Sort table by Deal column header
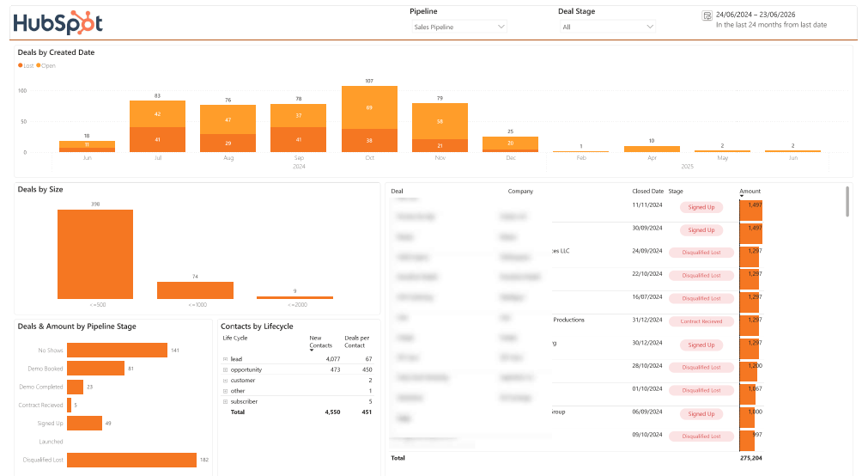 point(397,192)
